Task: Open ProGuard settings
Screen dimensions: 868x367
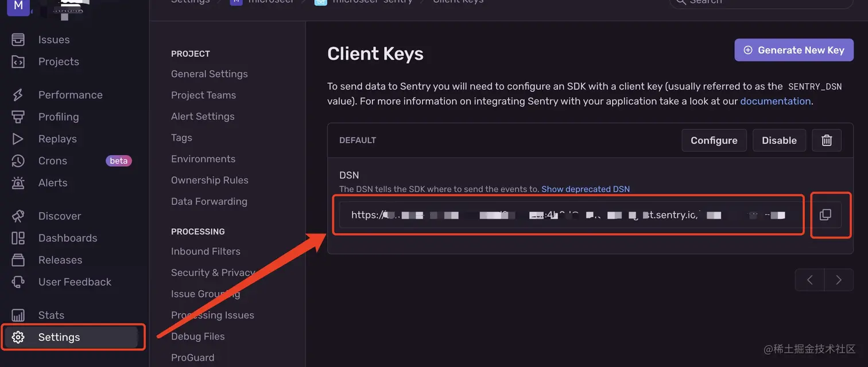Action: click(x=193, y=357)
